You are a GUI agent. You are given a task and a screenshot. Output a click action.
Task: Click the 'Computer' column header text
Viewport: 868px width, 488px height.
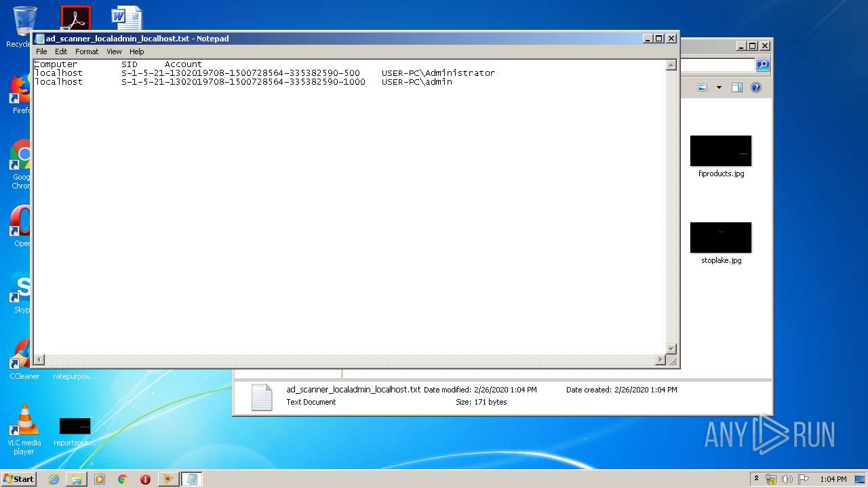click(56, 64)
